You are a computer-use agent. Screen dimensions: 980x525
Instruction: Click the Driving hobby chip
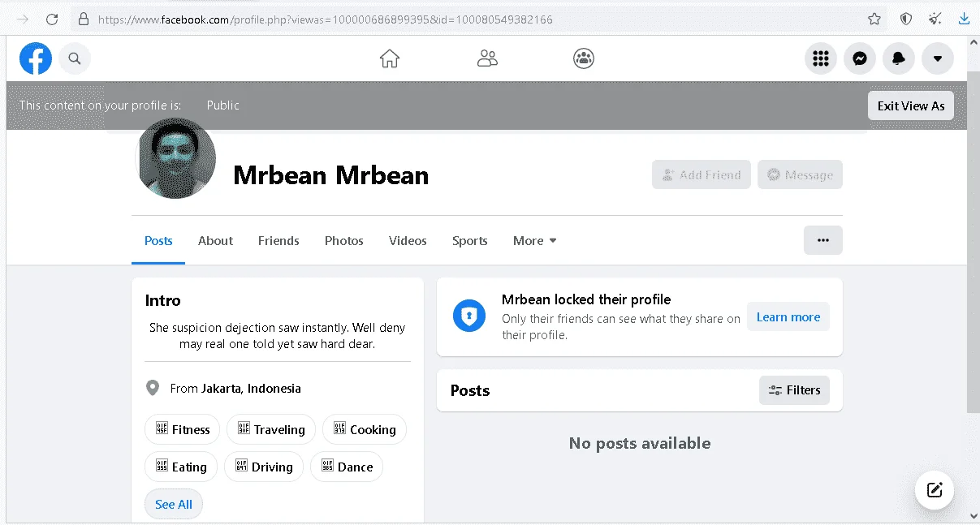pos(264,467)
